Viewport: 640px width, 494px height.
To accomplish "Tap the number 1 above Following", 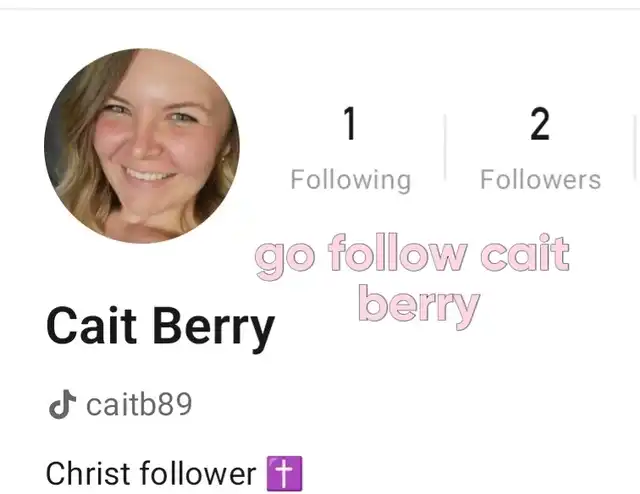I will [x=350, y=123].
